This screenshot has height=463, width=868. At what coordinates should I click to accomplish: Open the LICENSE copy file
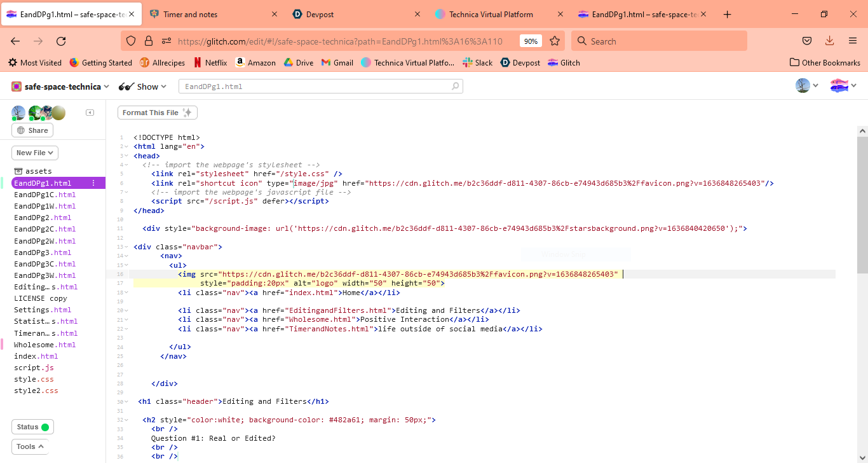(41, 298)
